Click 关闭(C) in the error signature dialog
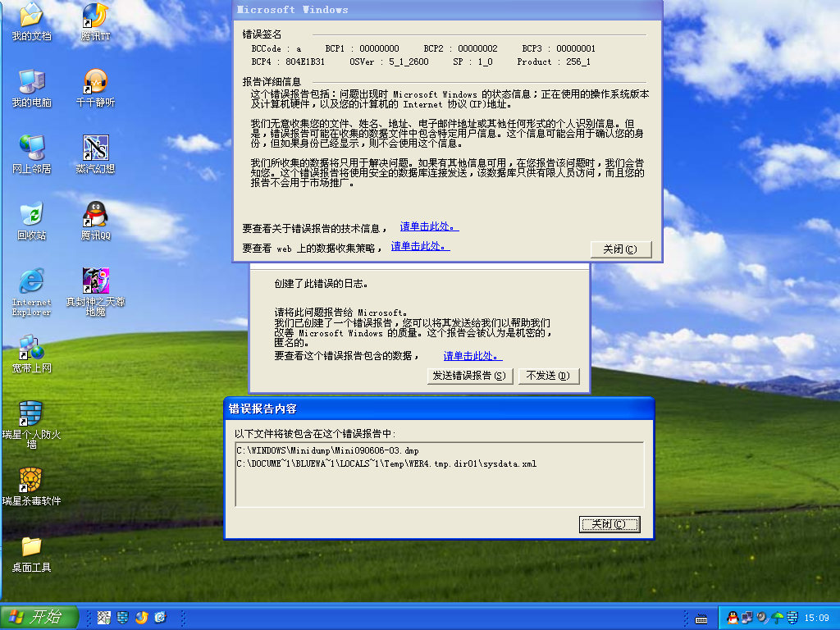 click(621, 249)
